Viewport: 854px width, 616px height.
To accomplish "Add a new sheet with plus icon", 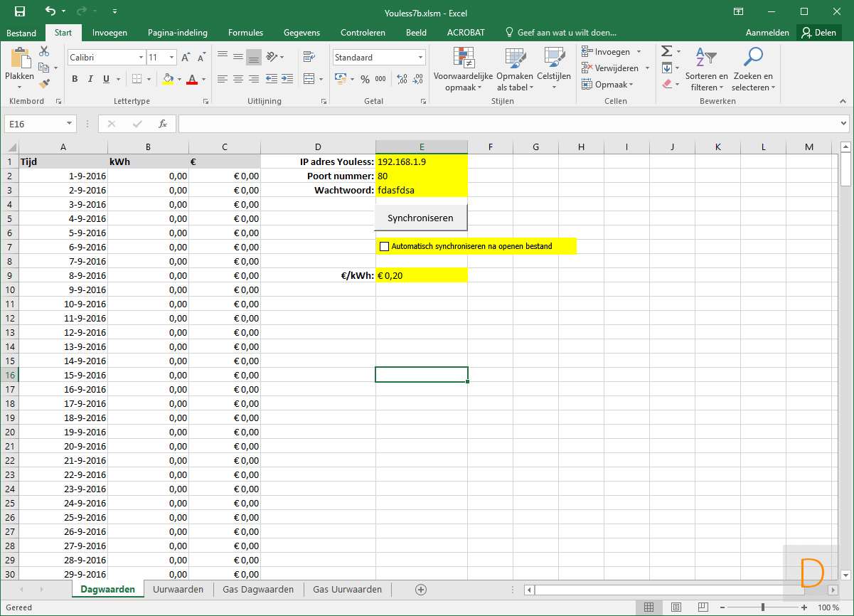I will (421, 590).
